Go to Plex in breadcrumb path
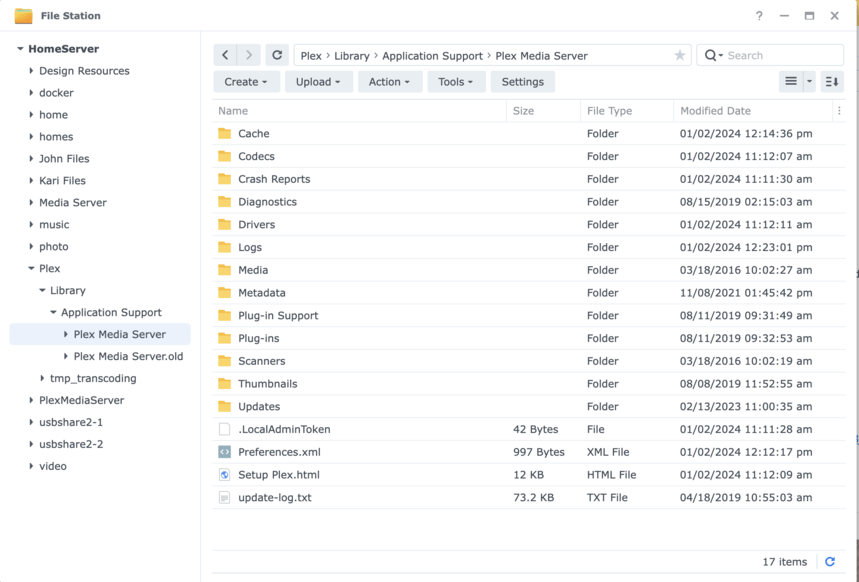859x582 pixels. [x=311, y=56]
